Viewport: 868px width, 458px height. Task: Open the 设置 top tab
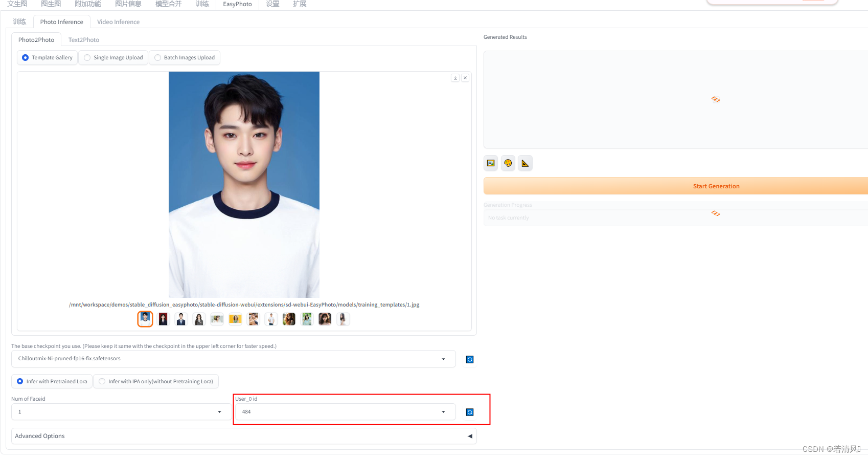pyautogui.click(x=272, y=4)
